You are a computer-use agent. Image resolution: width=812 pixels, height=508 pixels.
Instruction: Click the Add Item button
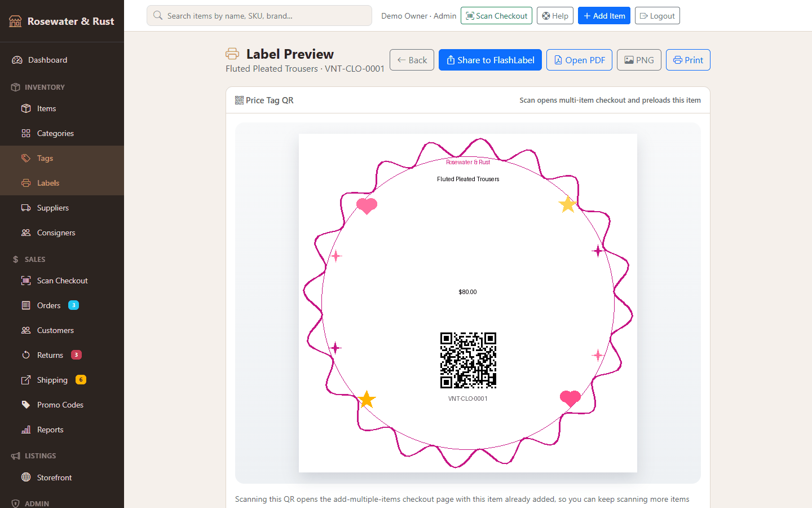604,16
